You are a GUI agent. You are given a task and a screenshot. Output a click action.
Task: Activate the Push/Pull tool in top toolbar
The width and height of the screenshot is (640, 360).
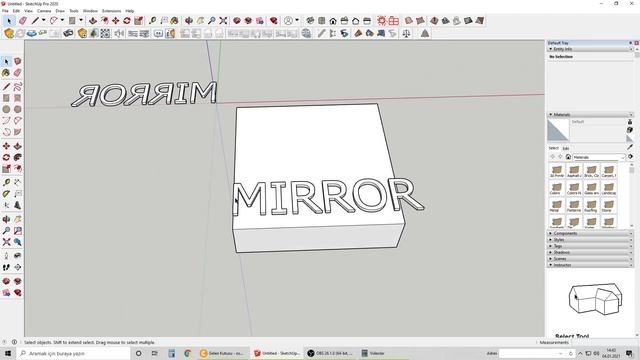(93, 20)
